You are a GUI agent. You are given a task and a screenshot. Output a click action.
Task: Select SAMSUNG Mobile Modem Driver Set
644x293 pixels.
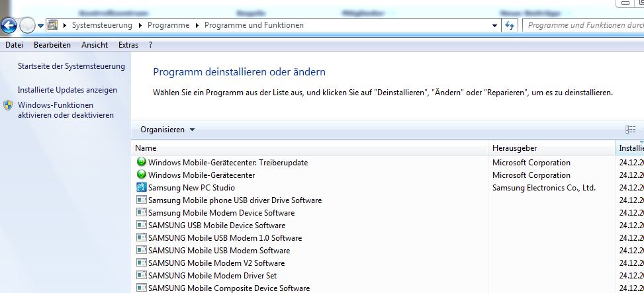pyautogui.click(x=212, y=275)
